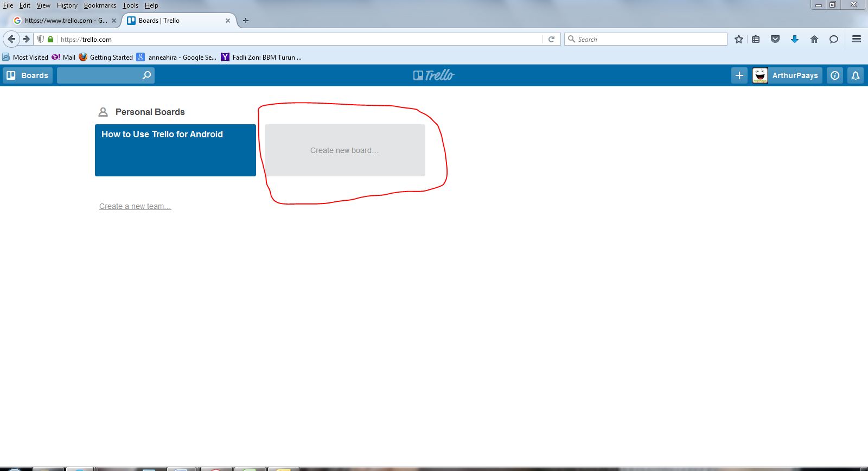Viewport: 868px width, 471px height.
Task: Open the Edit menu
Action: 25,5
